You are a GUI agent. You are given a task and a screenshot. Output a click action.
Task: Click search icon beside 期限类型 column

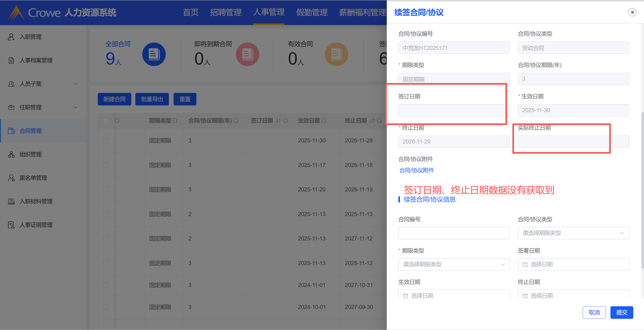pyautogui.click(x=175, y=121)
